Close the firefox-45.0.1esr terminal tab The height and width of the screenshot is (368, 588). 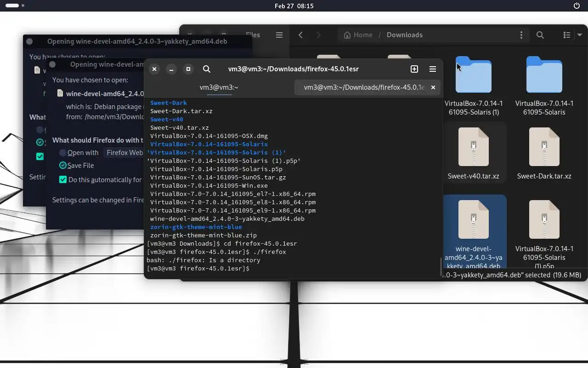[x=433, y=87]
